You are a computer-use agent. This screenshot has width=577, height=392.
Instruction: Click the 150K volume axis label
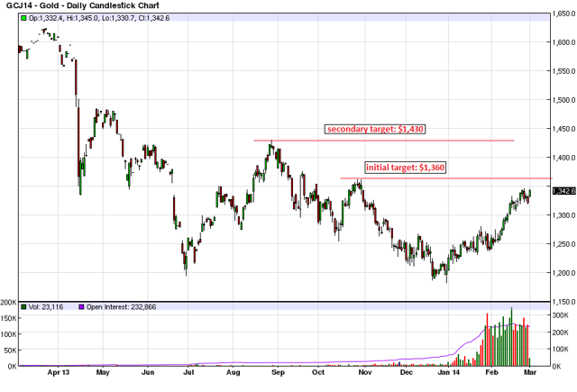click(x=8, y=318)
